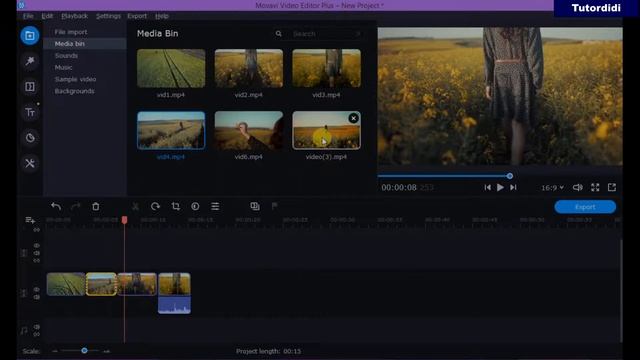Detach the preview window

[x=612, y=187]
